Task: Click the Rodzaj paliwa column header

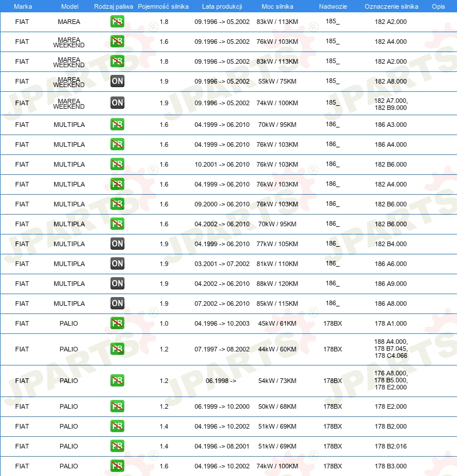Action: pos(113,6)
